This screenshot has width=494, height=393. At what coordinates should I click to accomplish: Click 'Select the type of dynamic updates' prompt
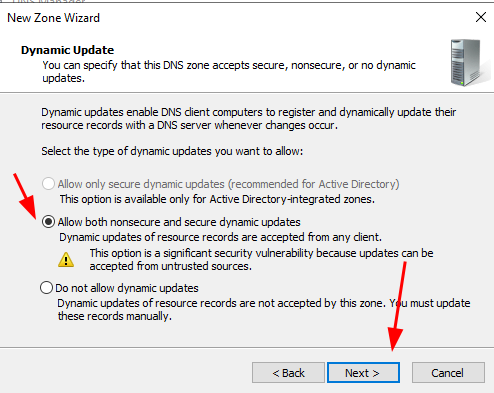tap(172, 151)
